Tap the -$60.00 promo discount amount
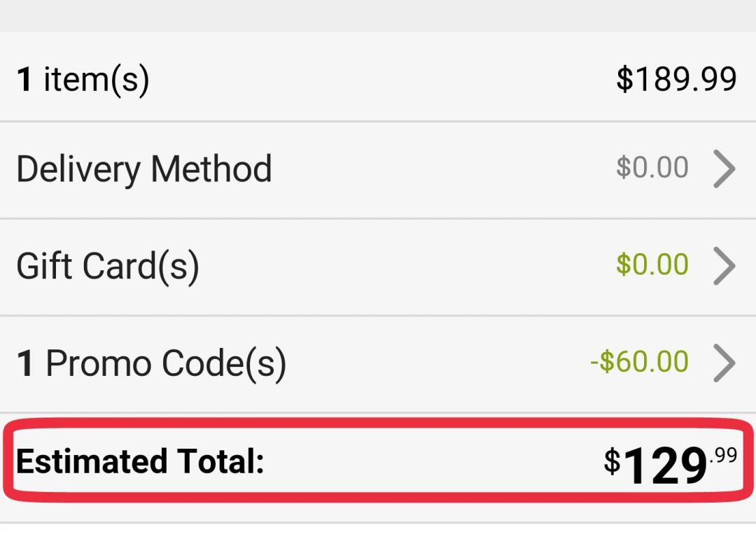Image resolution: width=756 pixels, height=539 pixels. [639, 362]
